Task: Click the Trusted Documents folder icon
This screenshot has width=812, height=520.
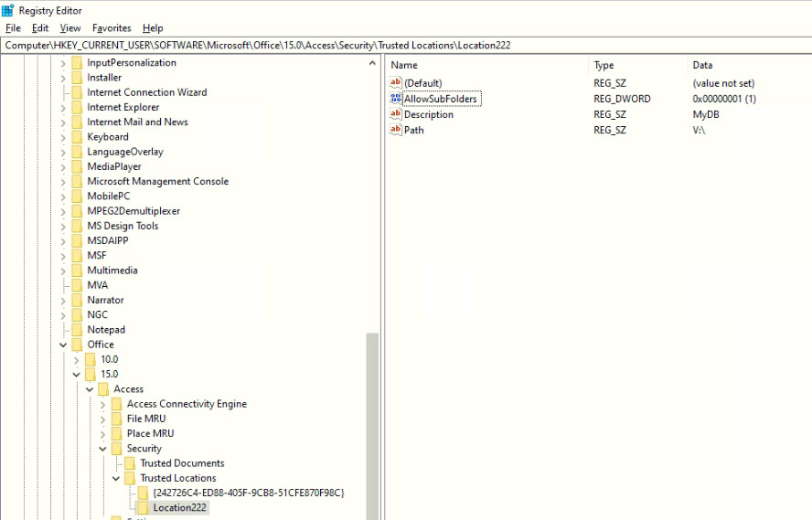Action: (130, 463)
